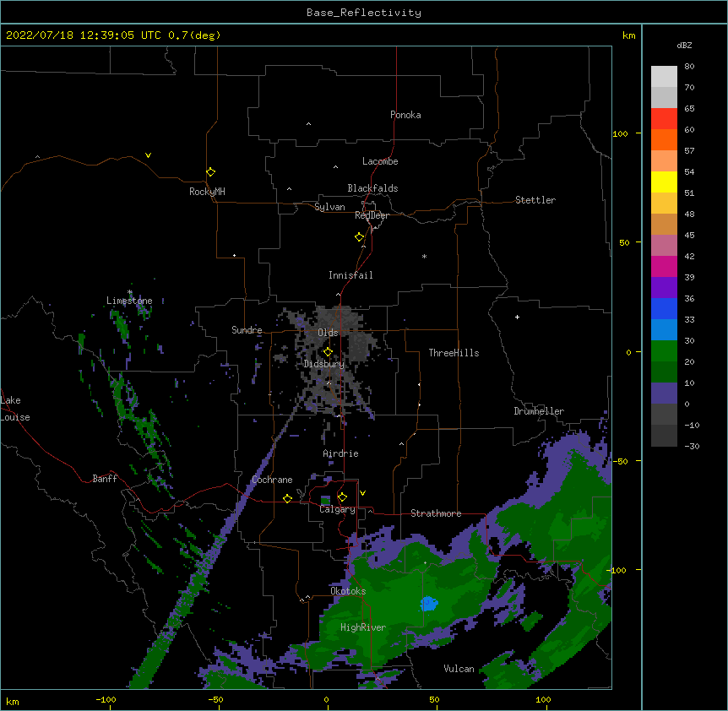Click the -30 value on the dBZ legend

pyautogui.click(x=692, y=447)
